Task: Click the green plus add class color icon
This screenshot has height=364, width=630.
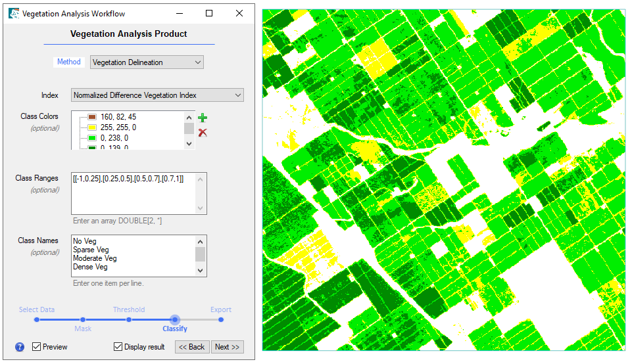Action: pyautogui.click(x=203, y=118)
